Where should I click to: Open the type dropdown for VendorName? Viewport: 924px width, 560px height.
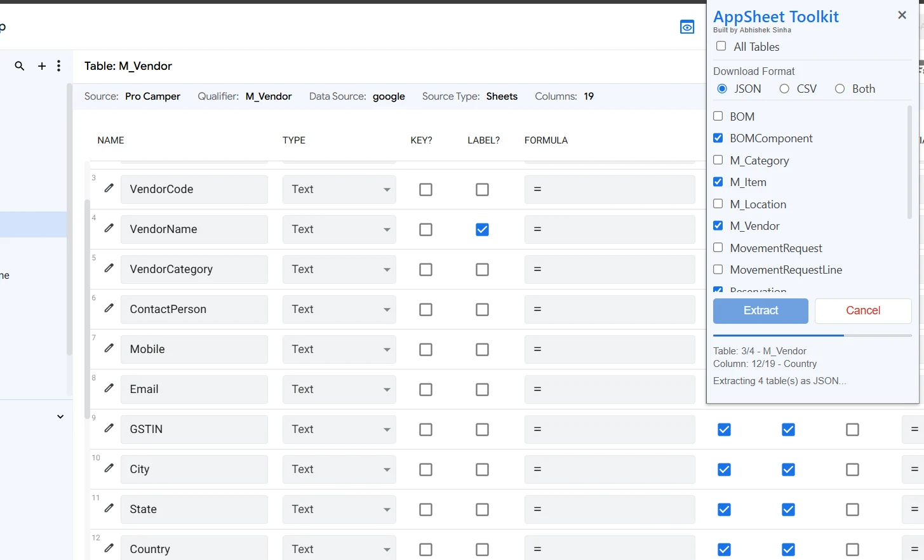[339, 229]
